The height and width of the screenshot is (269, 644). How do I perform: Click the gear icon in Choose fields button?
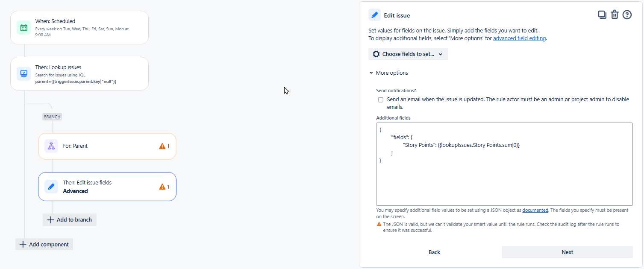pyautogui.click(x=376, y=54)
